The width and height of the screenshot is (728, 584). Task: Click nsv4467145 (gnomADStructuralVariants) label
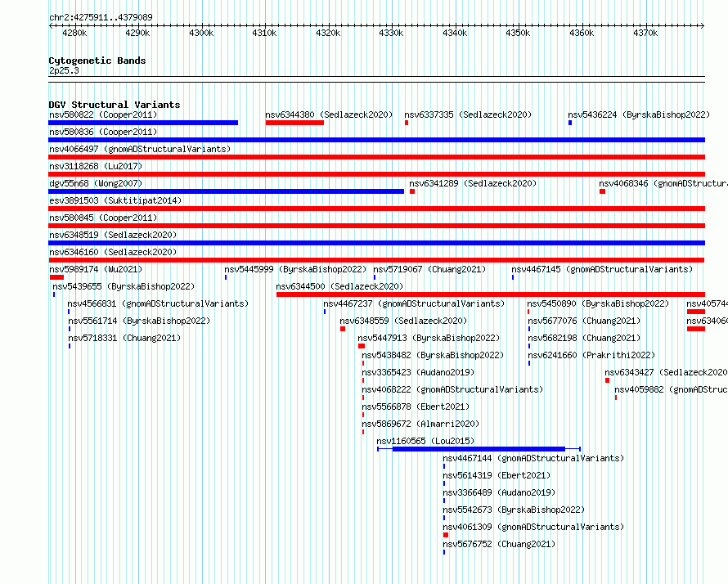tap(602, 269)
